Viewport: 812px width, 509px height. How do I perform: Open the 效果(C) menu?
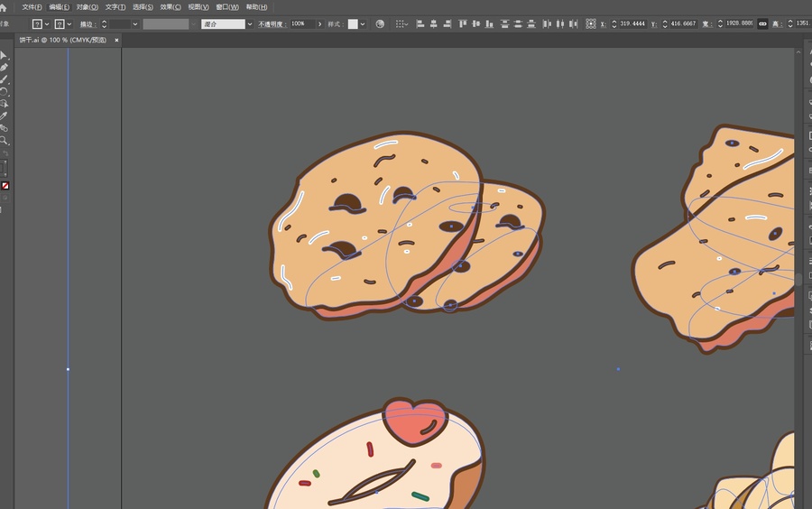171,7
